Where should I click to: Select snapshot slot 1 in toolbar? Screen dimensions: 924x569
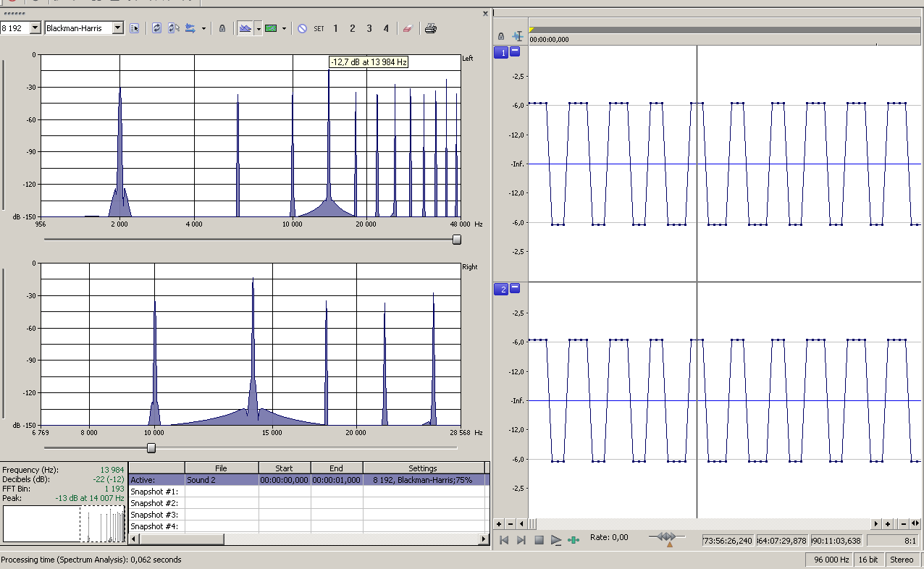335,28
